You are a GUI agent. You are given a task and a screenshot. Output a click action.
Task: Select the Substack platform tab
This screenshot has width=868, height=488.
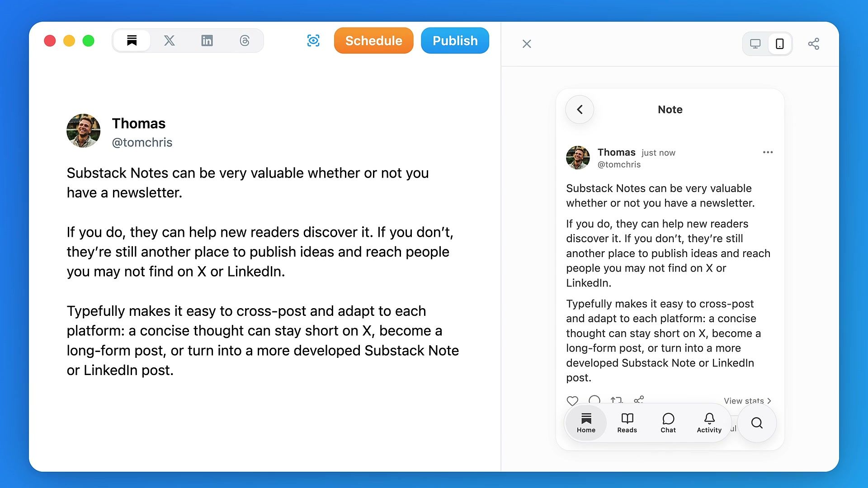click(x=132, y=41)
